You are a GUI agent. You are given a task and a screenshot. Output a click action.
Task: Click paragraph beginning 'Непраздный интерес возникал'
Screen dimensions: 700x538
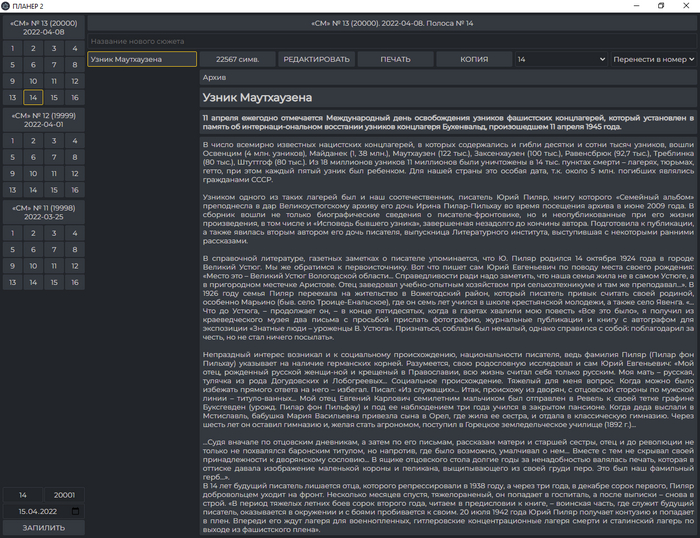coord(448,389)
